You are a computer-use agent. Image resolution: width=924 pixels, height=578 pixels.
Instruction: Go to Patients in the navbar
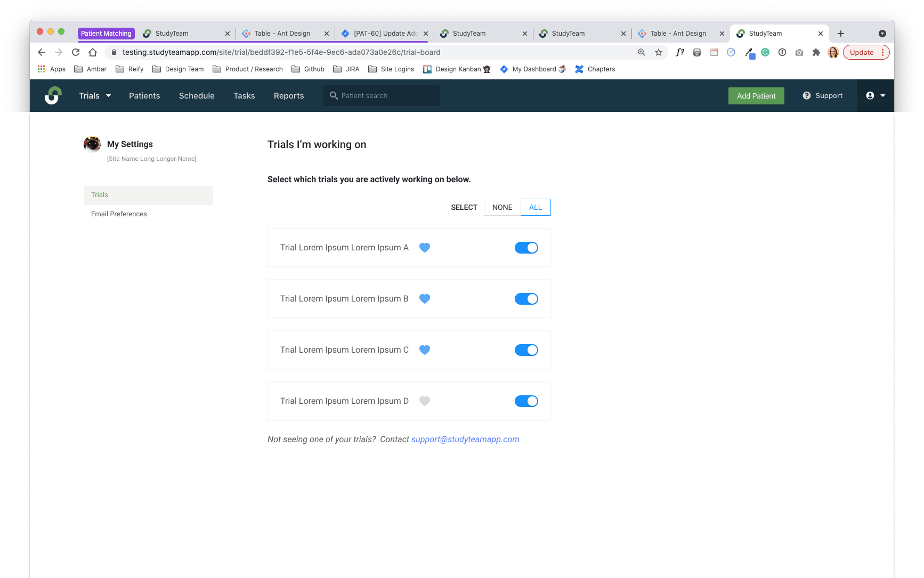pos(144,96)
